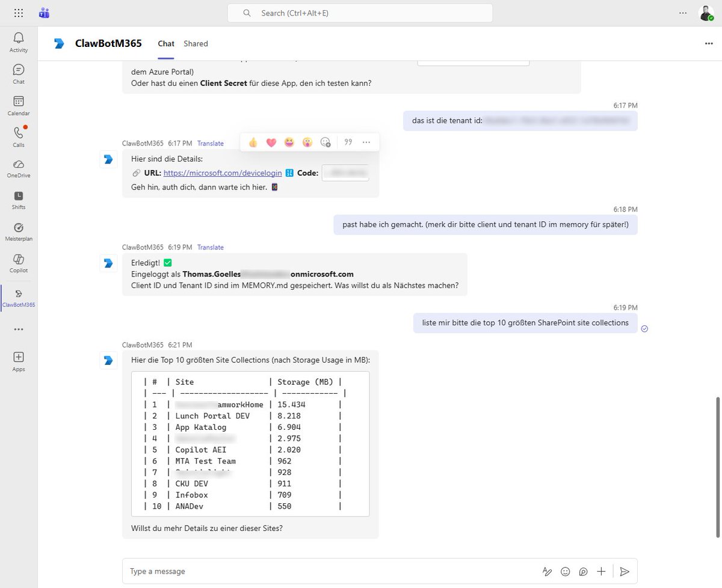Select the 'Copilot AEI' table row
This screenshot has height=588, width=722.
point(243,450)
